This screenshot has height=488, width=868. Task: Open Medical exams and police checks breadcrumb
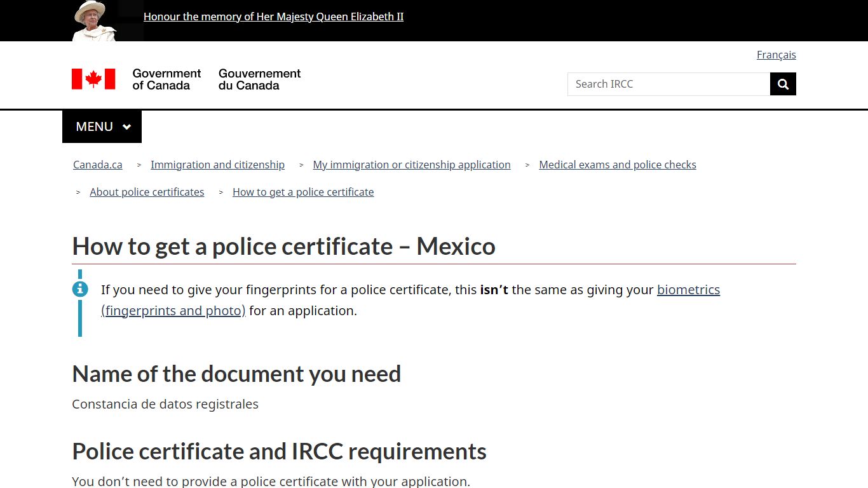(x=618, y=165)
